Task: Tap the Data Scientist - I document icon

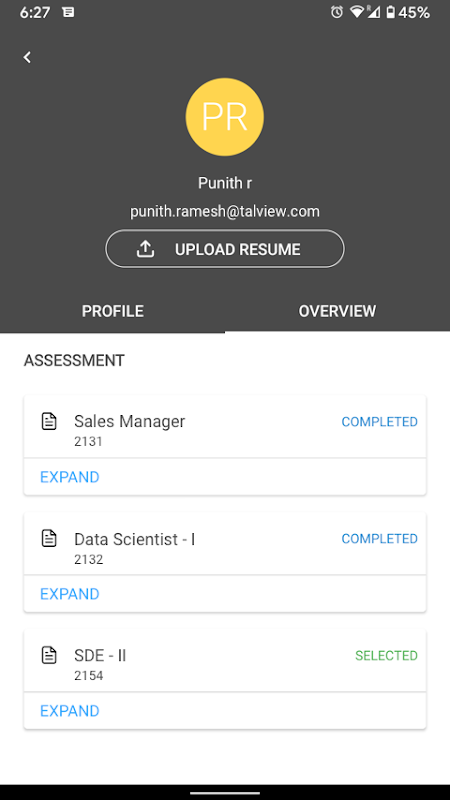Action: pos(49,538)
